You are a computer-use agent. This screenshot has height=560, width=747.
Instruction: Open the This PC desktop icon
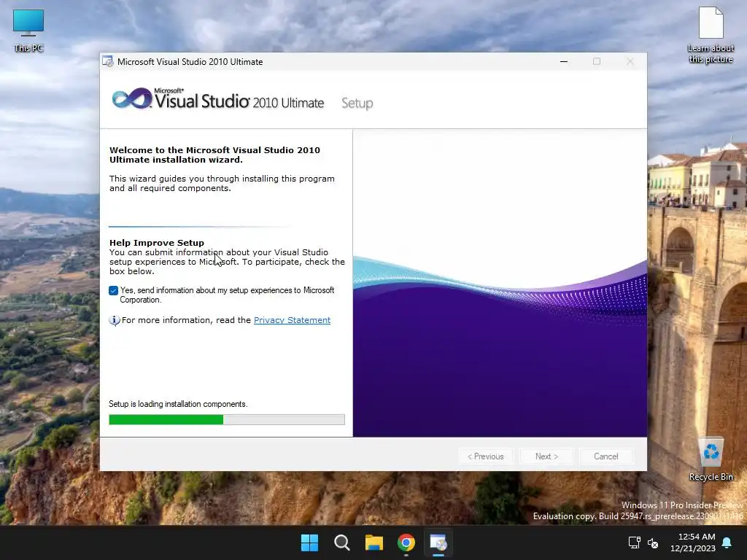click(28, 31)
